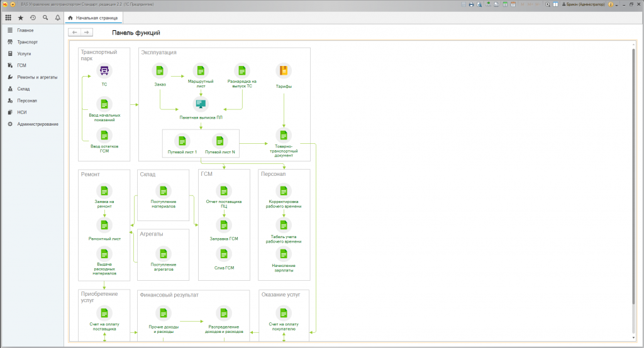Click the forward navigation arrow button
The image size is (644, 348).
pos(87,33)
